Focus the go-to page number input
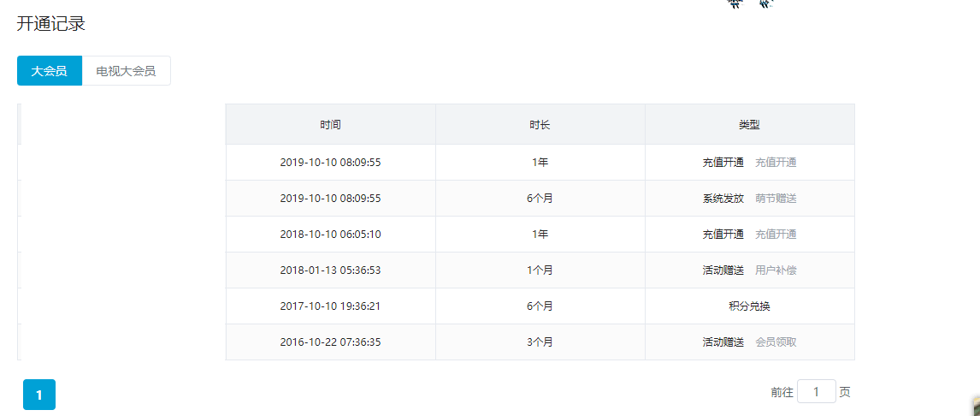This screenshot has width=980, height=416. [816, 392]
